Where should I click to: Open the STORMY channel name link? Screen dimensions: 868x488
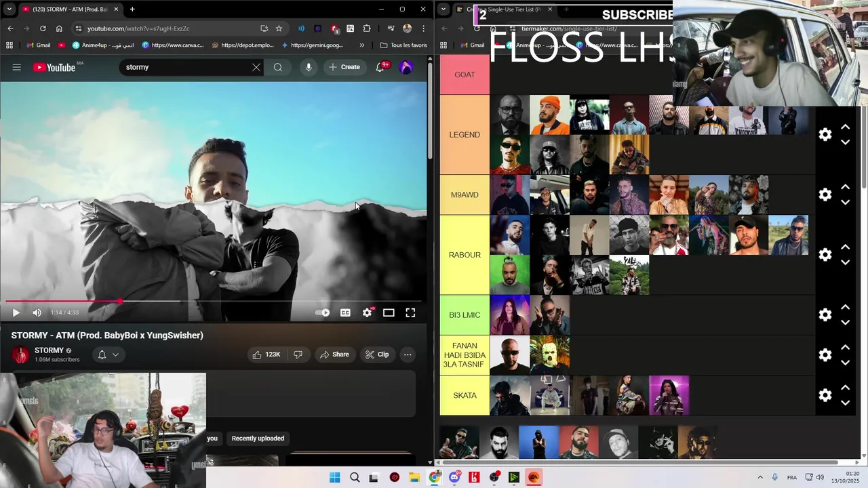pyautogui.click(x=50, y=350)
